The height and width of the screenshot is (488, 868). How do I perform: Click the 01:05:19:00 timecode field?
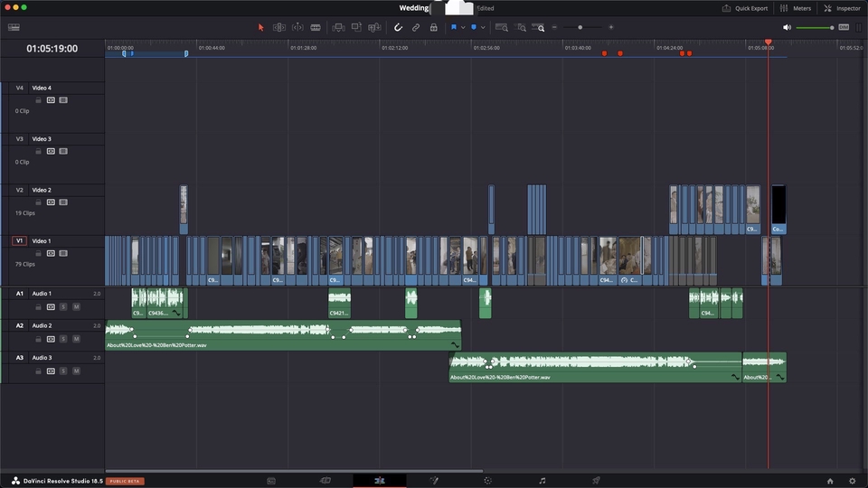[52, 49]
